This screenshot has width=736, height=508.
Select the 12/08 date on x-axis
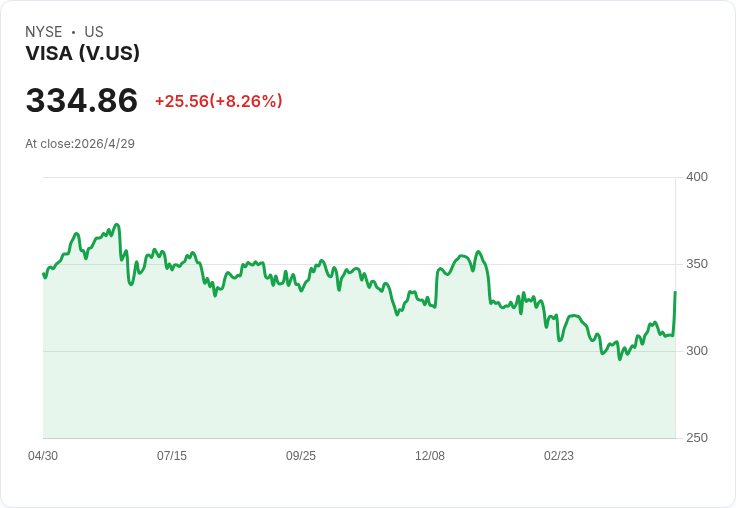point(430,456)
